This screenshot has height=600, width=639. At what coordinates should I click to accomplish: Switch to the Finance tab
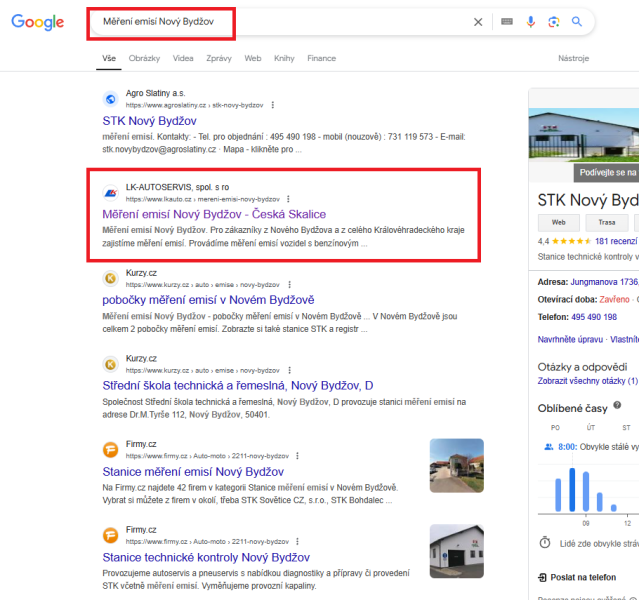pos(322,58)
